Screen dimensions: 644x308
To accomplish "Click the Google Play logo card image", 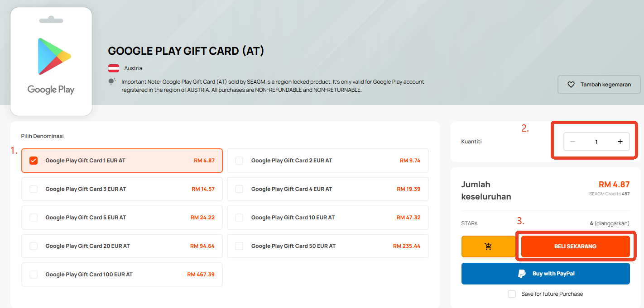I will tap(51, 62).
